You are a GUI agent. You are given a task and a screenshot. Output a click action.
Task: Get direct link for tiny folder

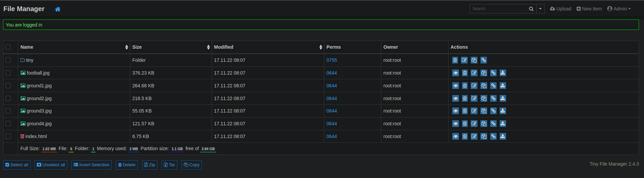(x=484, y=60)
